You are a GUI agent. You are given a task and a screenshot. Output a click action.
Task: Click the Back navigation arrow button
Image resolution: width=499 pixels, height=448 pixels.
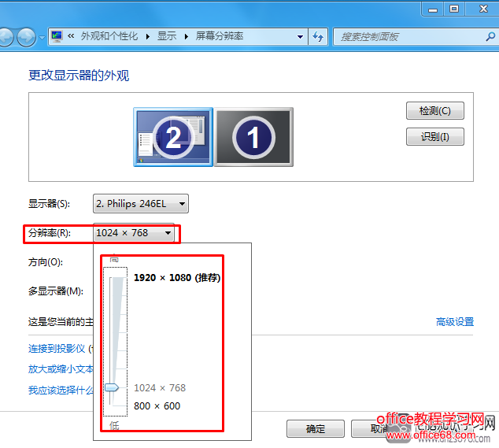[5, 37]
